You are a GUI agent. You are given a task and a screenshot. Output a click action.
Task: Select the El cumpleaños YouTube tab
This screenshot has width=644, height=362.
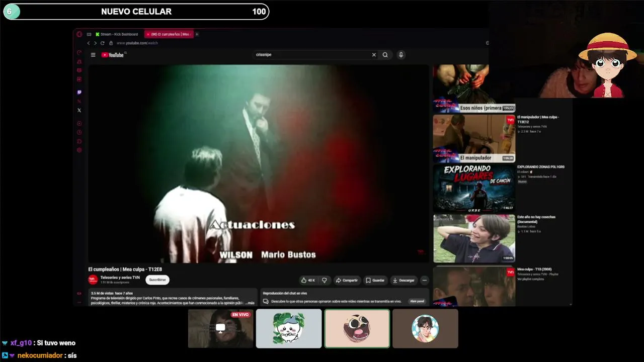(169, 34)
